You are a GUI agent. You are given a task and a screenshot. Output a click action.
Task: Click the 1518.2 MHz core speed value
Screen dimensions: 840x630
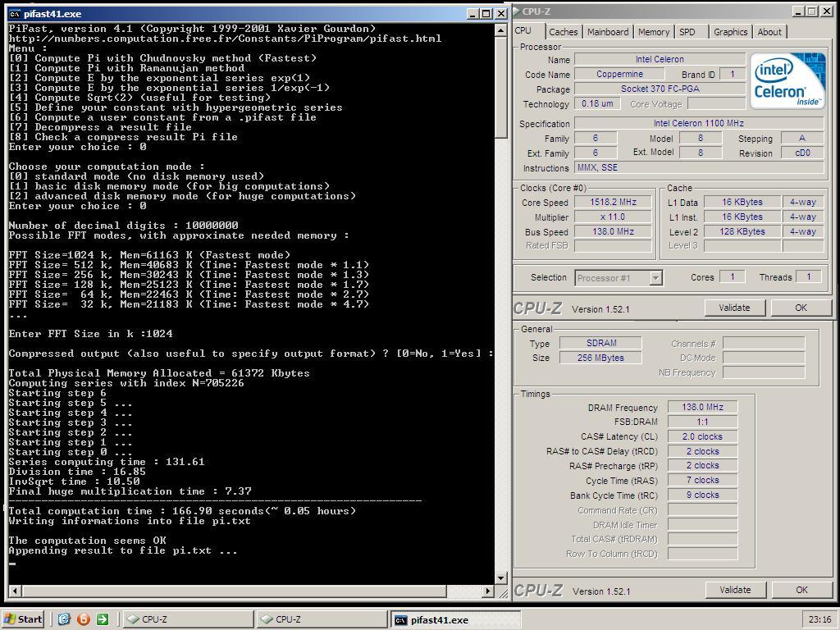613,202
